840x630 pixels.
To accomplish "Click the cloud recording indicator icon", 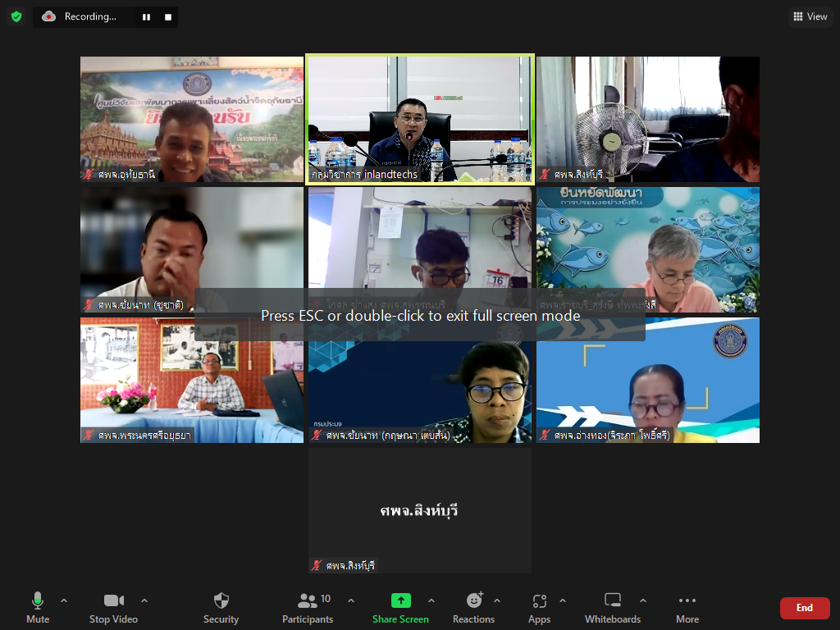I will [48, 16].
